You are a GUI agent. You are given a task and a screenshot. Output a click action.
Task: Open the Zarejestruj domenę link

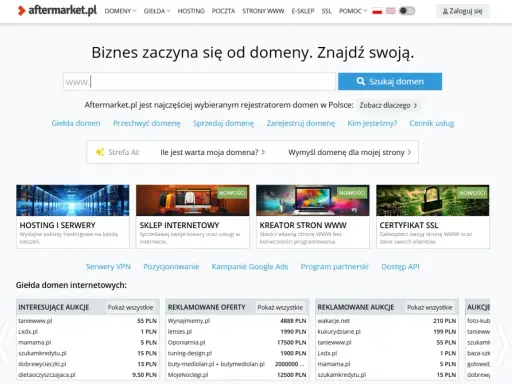[x=301, y=123]
